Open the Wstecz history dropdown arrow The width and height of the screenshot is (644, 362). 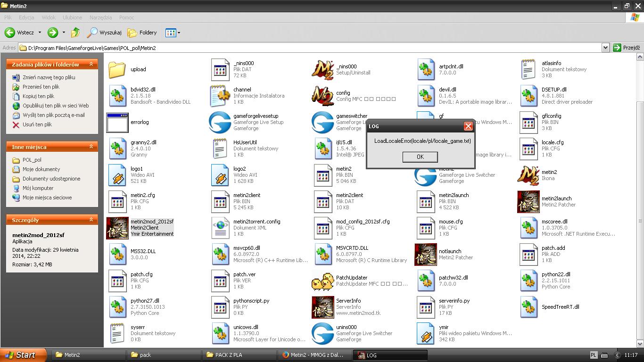click(x=40, y=33)
